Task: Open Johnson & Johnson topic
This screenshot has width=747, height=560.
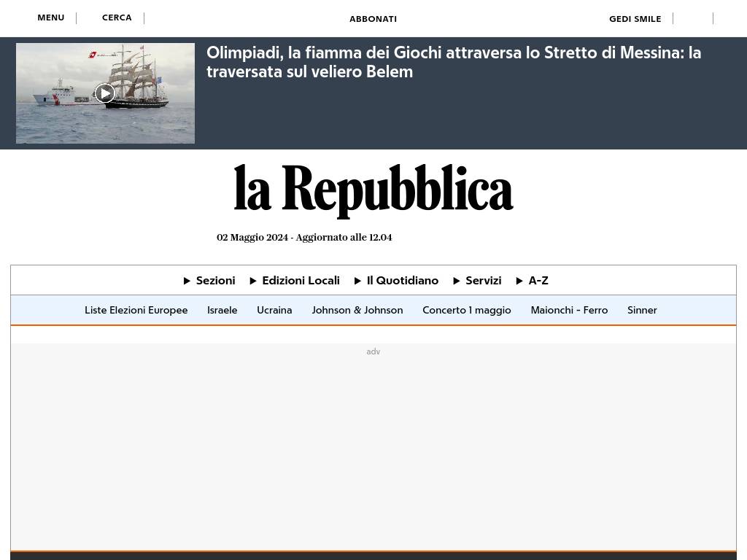Action: [x=357, y=310]
